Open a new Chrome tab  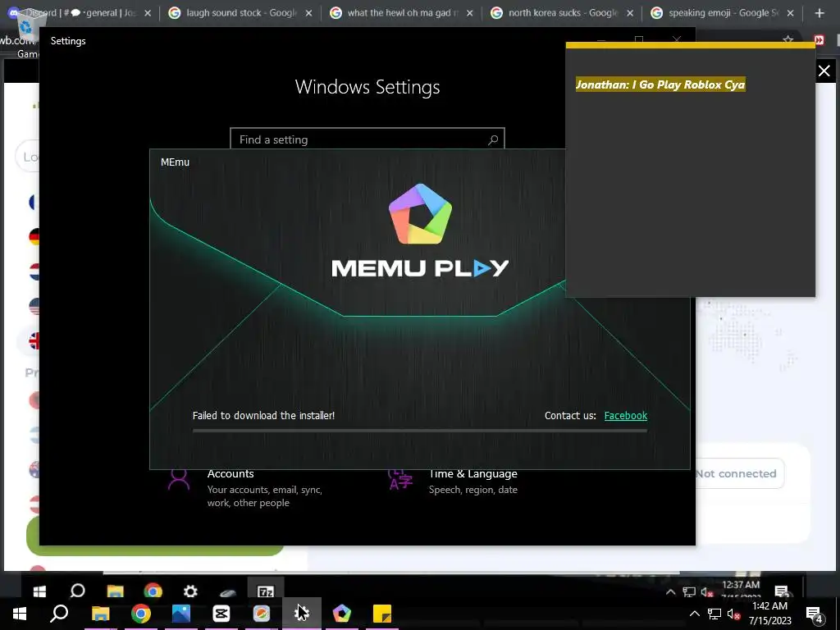(x=819, y=13)
